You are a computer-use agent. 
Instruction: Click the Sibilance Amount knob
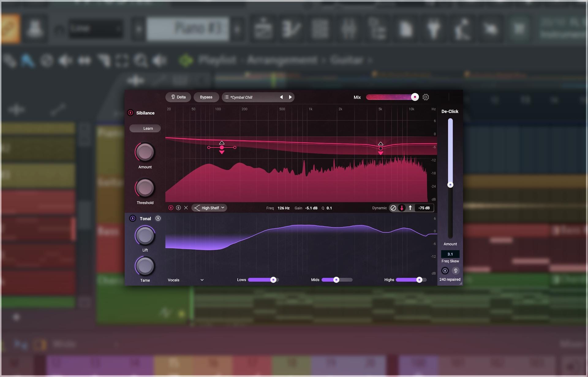pos(145,152)
